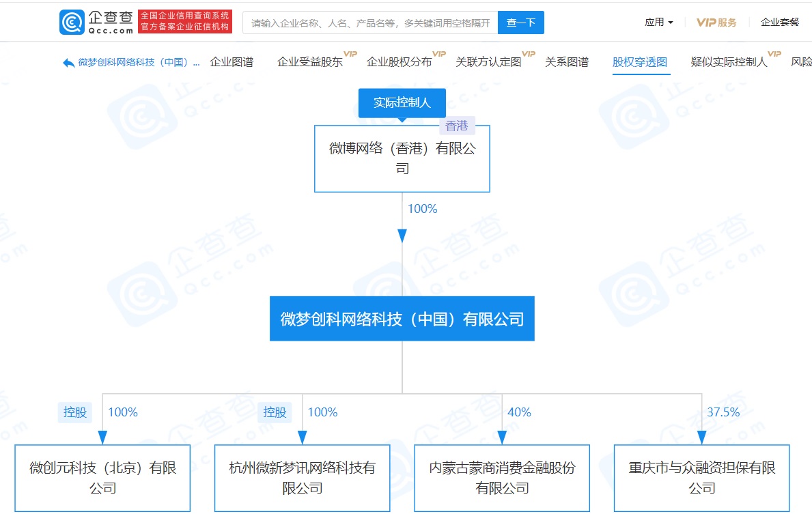Image resolution: width=812 pixels, height=514 pixels.
Task: Open the 微创元科技（北京）有限公司 node
Action: tap(103, 478)
